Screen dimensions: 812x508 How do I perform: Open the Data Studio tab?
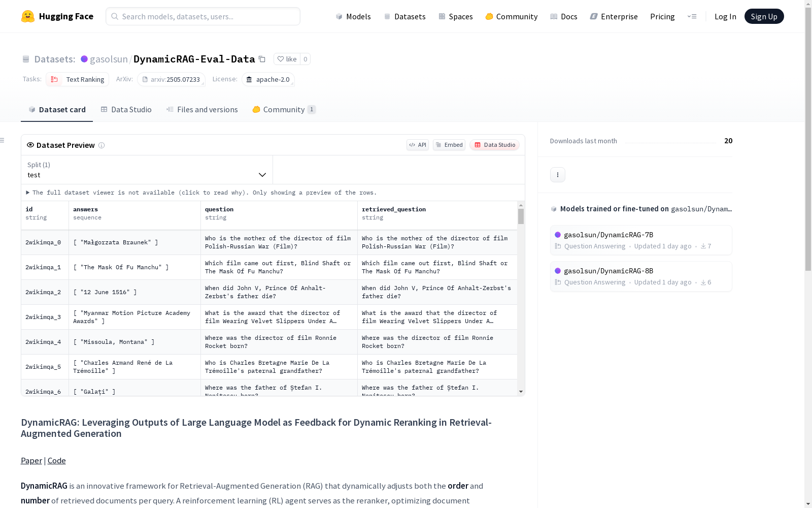click(126, 110)
